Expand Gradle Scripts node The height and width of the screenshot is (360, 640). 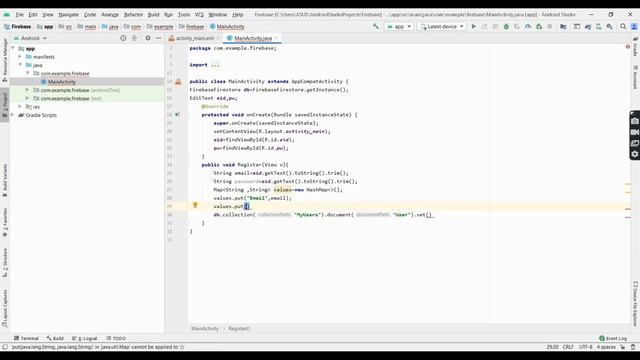coord(13,115)
